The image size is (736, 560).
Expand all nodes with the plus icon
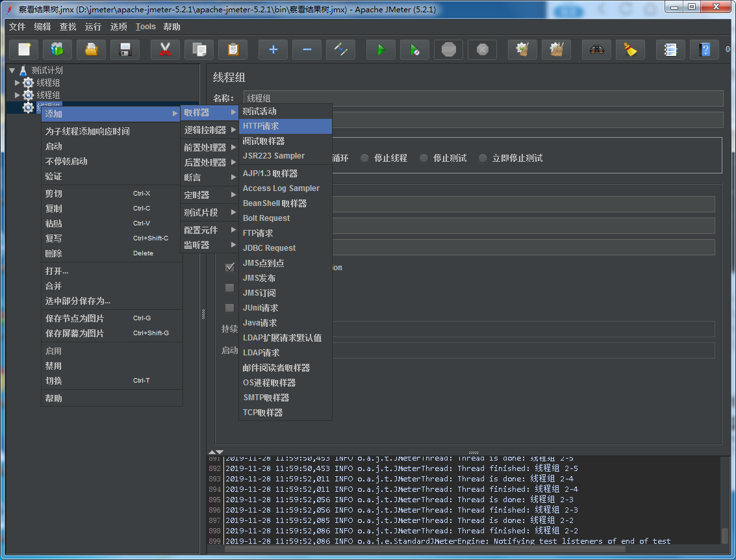coord(273,49)
